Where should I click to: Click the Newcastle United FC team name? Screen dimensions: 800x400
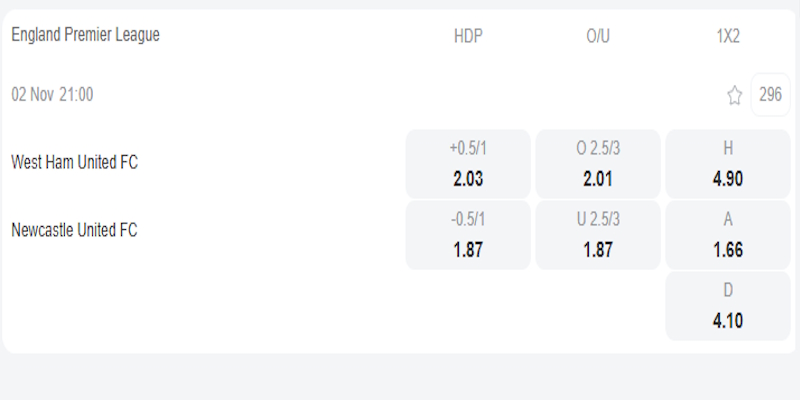74,230
